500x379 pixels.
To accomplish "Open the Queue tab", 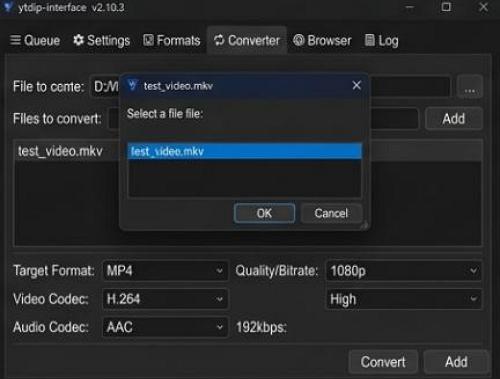I will (35, 41).
